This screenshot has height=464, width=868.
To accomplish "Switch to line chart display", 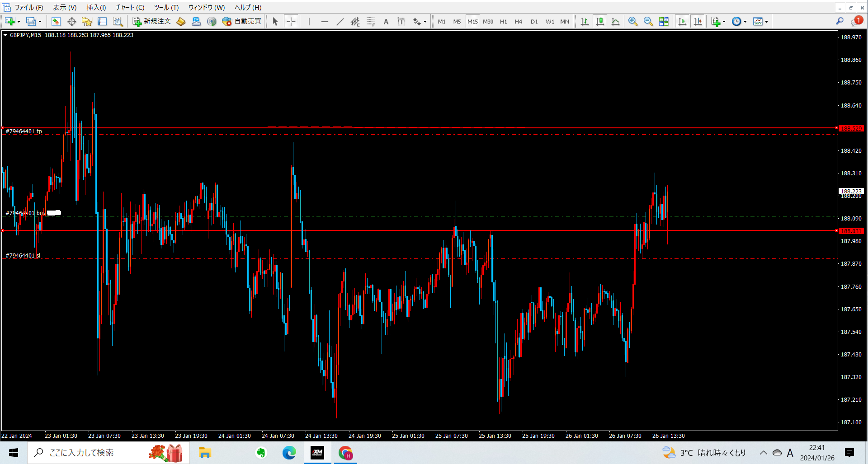I will 615,21.
